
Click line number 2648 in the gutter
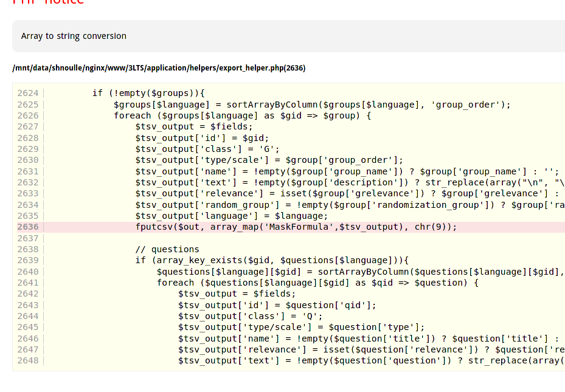28,360
